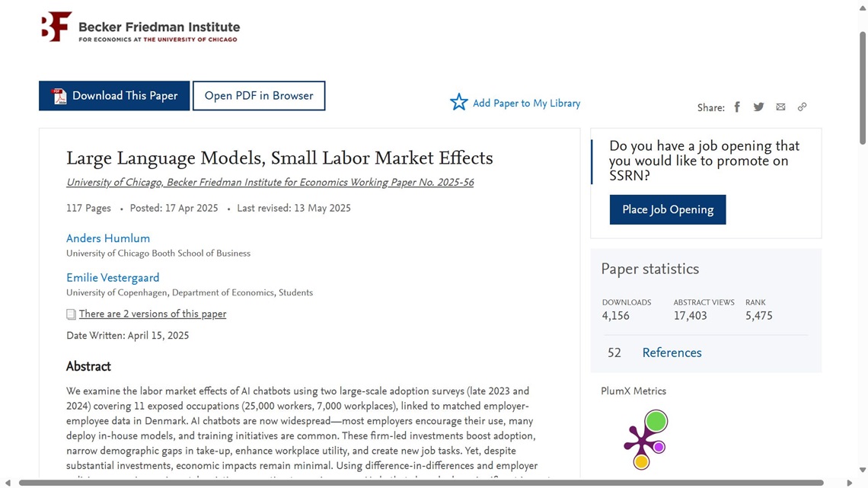The width and height of the screenshot is (868, 488).
Task: Open the Working Paper No. 2025-56 series link
Action: pos(270,183)
